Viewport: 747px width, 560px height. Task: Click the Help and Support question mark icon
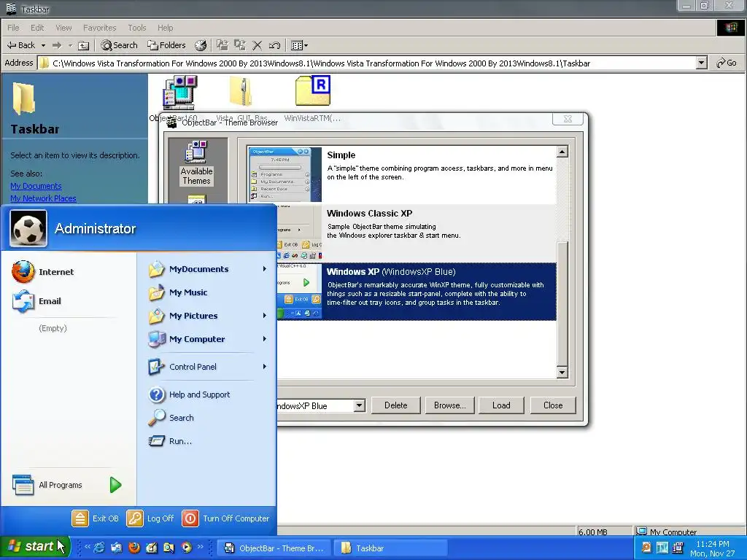[156, 394]
